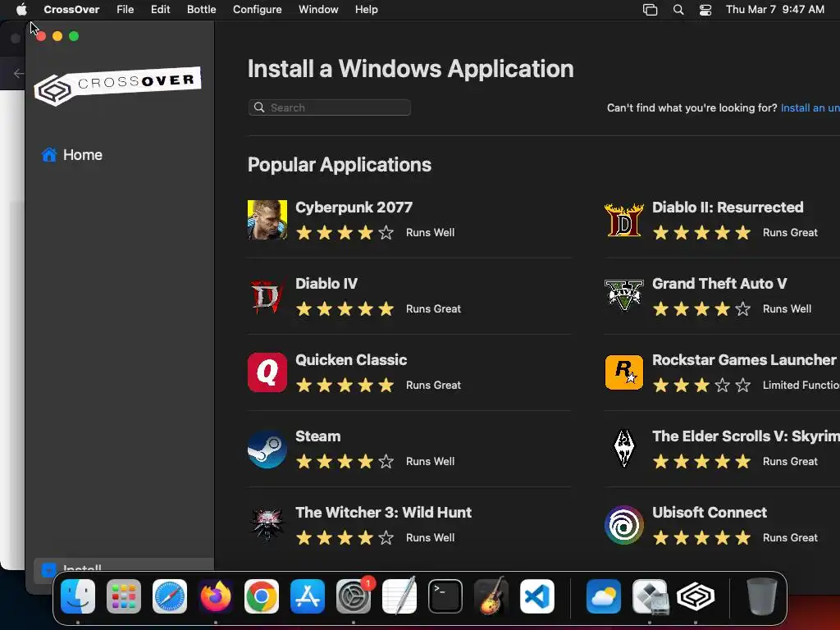Click the Steam title text

tap(317, 436)
